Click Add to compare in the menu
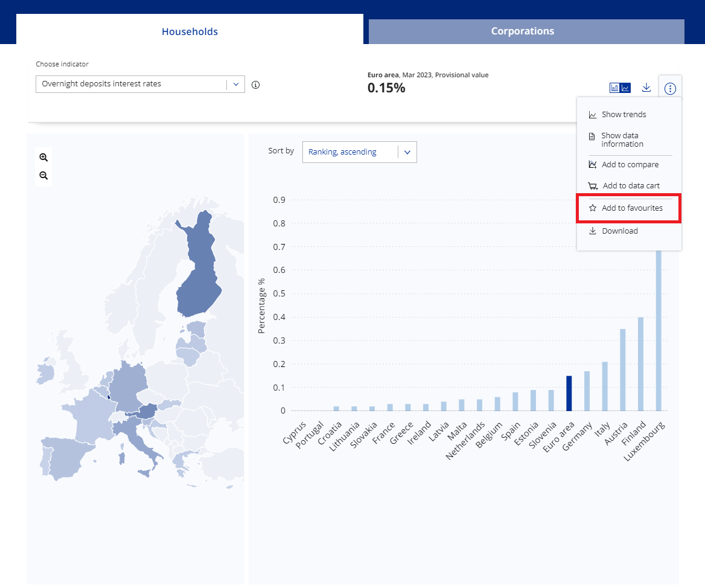Screen dimensions: 705x588 630,165
